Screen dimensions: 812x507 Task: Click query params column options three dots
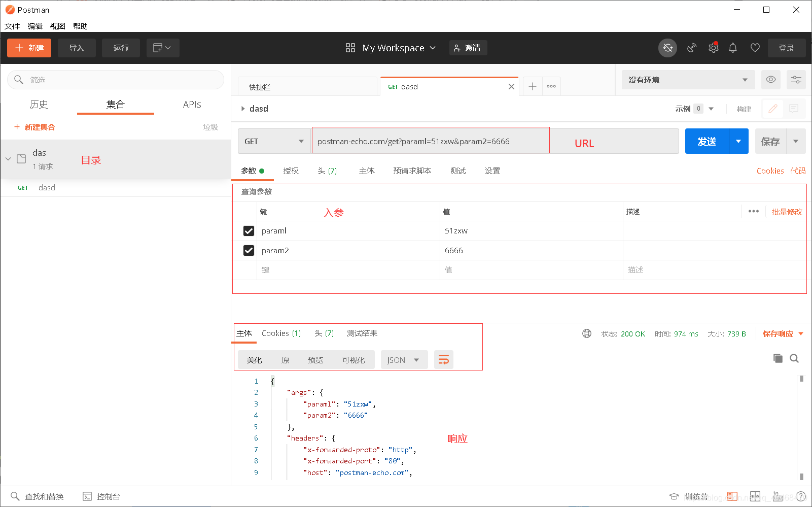pos(754,211)
